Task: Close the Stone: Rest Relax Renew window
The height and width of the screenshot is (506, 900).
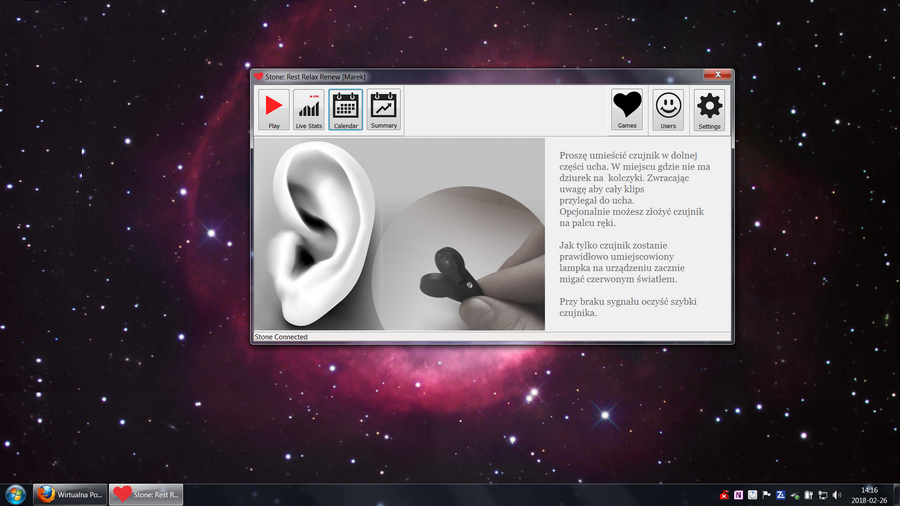Action: point(717,75)
